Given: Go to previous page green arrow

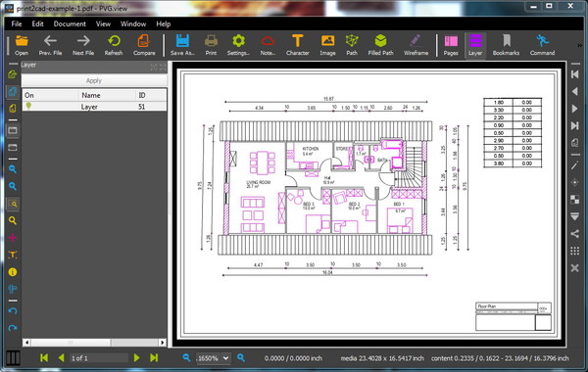Looking at the screenshot, I should click(62, 357).
